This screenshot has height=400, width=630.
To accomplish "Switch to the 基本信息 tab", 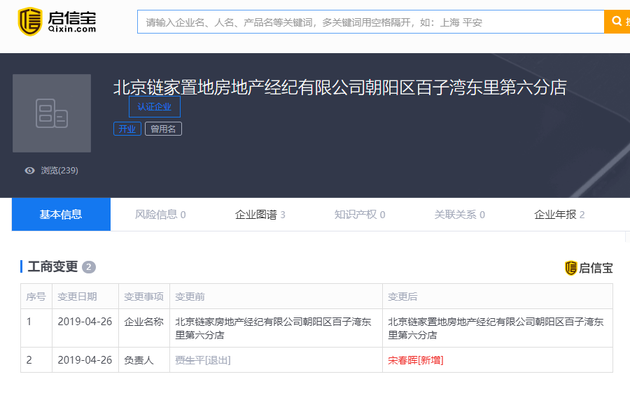I will tap(61, 214).
